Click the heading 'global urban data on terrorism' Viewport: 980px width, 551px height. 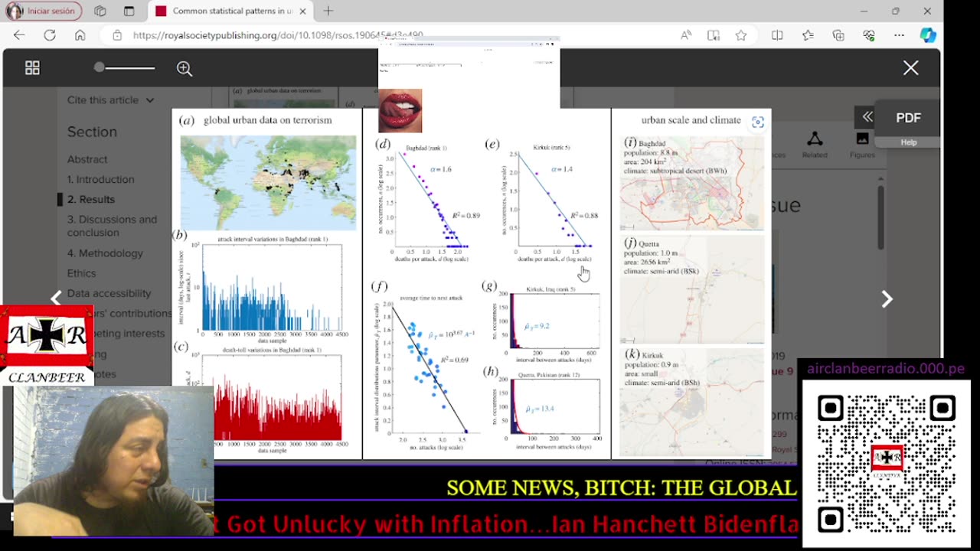pos(267,120)
